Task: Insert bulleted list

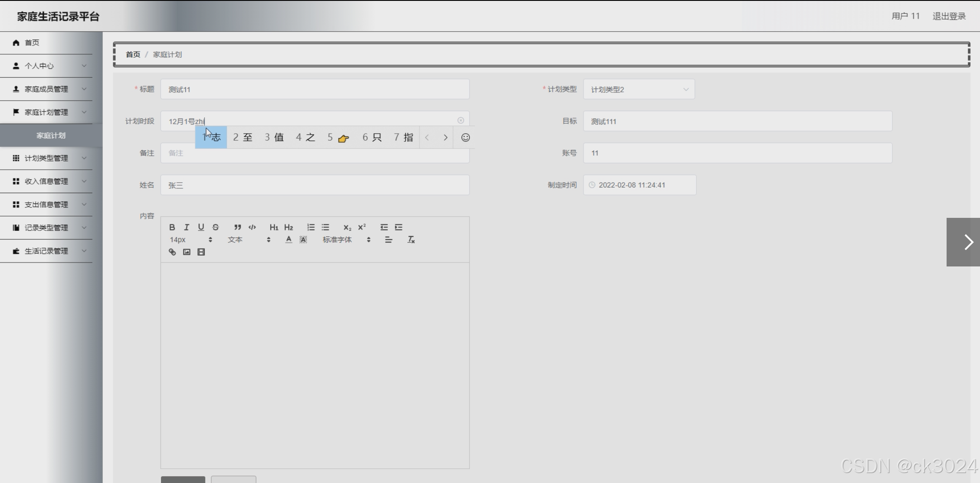Action: pyautogui.click(x=325, y=227)
